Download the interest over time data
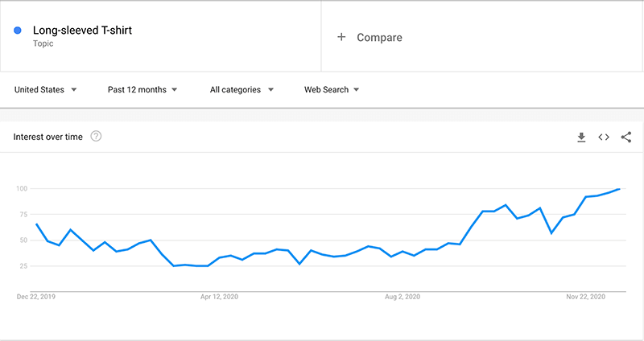 coord(581,137)
